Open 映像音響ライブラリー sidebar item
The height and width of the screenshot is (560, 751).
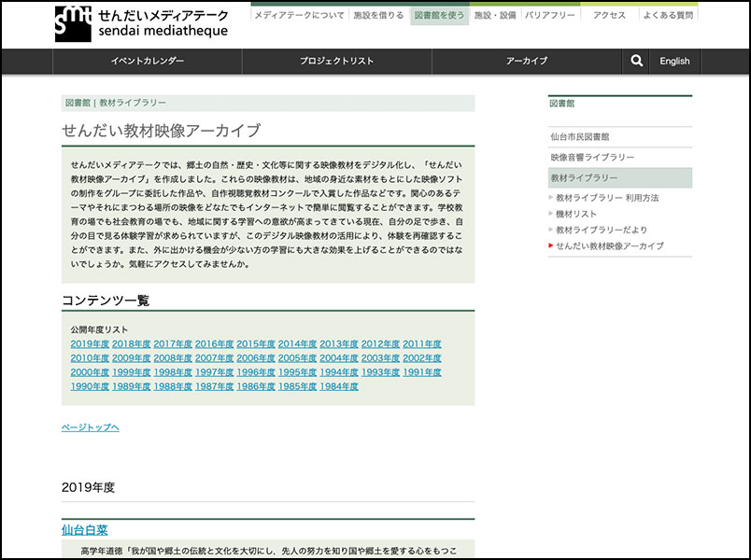coord(592,158)
